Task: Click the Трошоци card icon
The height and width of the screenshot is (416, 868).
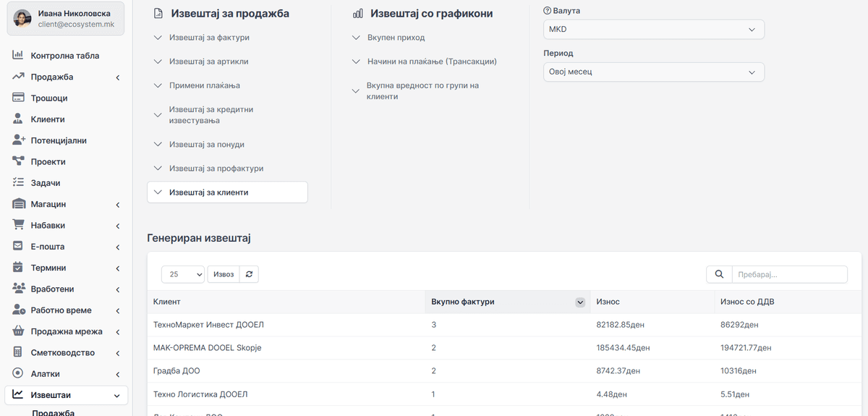Action: point(18,98)
